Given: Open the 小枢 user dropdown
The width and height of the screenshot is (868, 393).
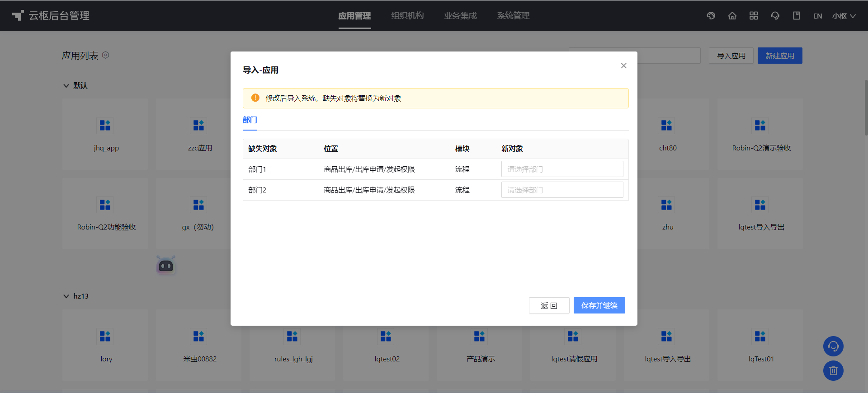Looking at the screenshot, I should 844,16.
